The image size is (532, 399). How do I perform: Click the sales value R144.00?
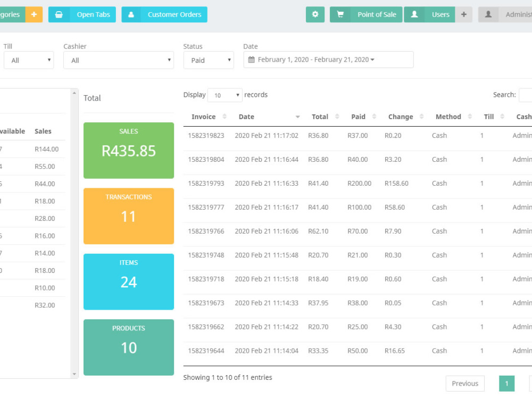(x=46, y=149)
